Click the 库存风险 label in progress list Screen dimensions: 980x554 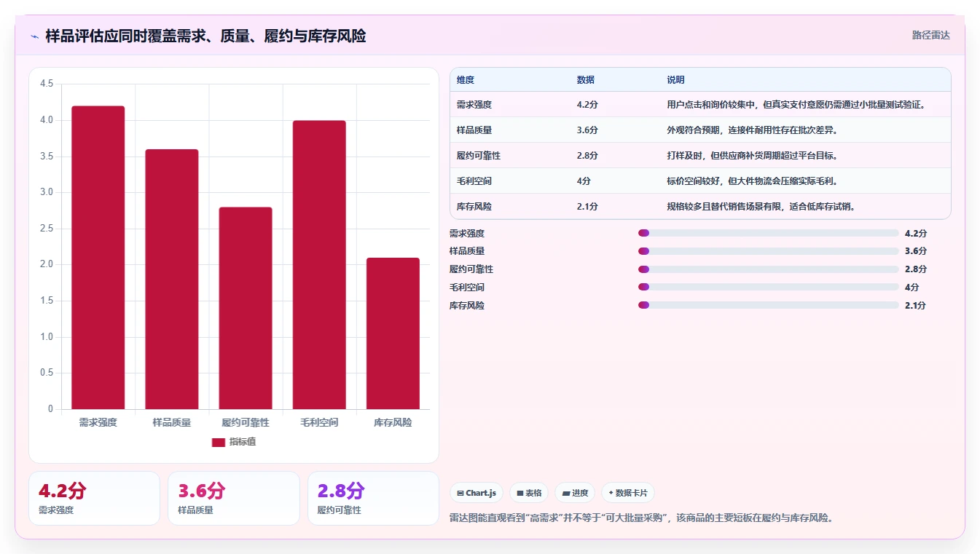(467, 306)
